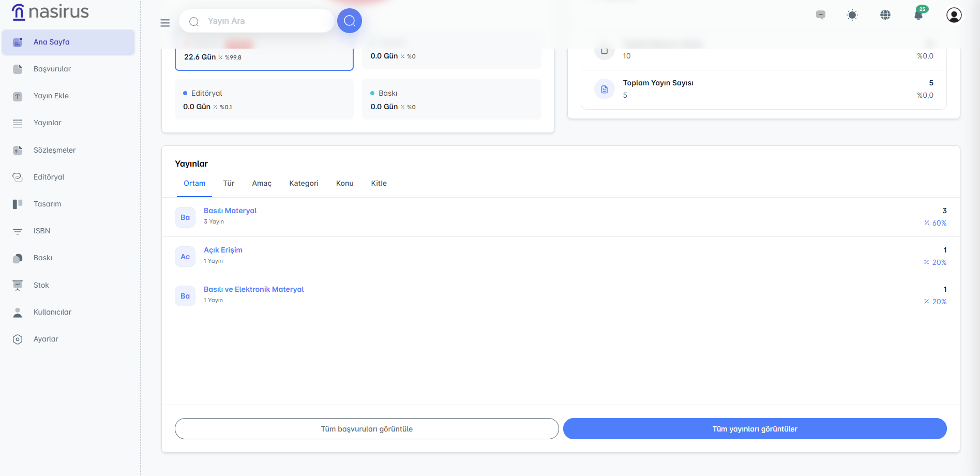Open the user profile avatar menu
Viewport: 980px width, 476px height.
(954, 15)
